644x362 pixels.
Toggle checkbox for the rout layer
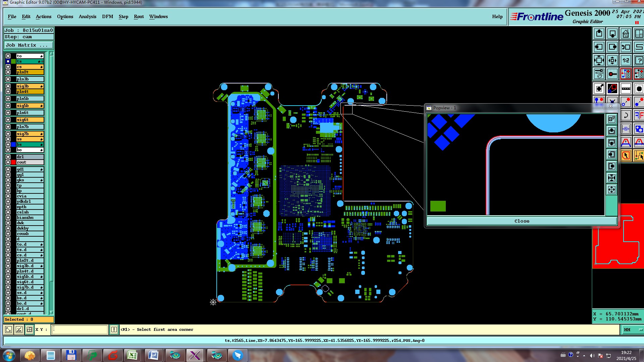[x=8, y=162]
